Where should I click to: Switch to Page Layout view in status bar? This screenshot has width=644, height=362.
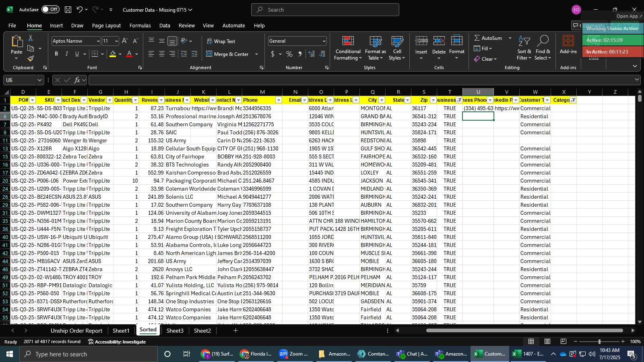547,341
